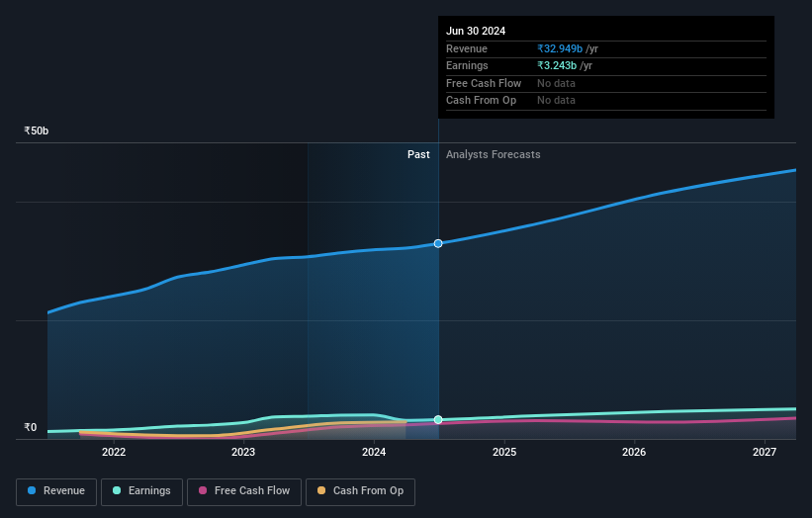The image size is (812, 518).
Task: Toggle the Revenue legend button
Action: (x=56, y=491)
